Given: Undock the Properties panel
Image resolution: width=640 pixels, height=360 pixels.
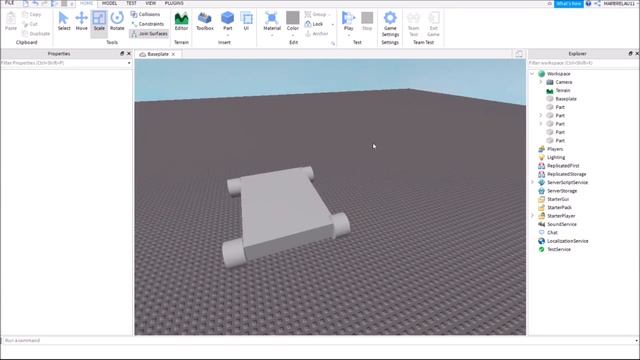Looking at the screenshot, I should click(122, 53).
